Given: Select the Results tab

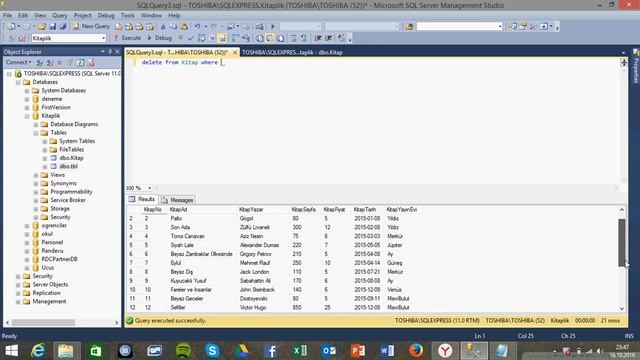Looking at the screenshot, I should [x=142, y=199].
